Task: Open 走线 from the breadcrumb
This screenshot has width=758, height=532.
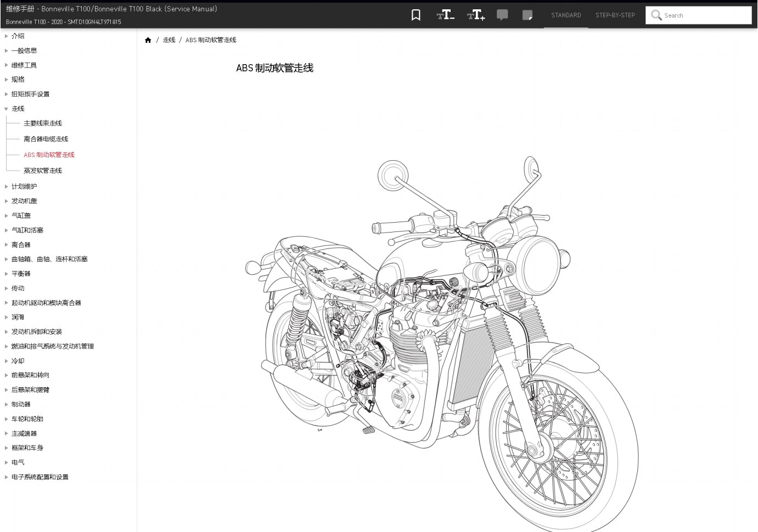Action: click(x=169, y=39)
